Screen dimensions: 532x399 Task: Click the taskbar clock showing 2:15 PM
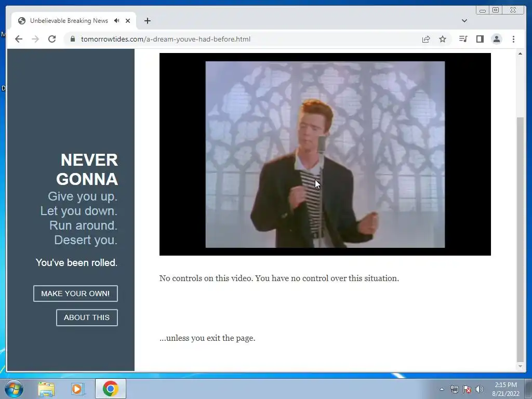(x=506, y=389)
